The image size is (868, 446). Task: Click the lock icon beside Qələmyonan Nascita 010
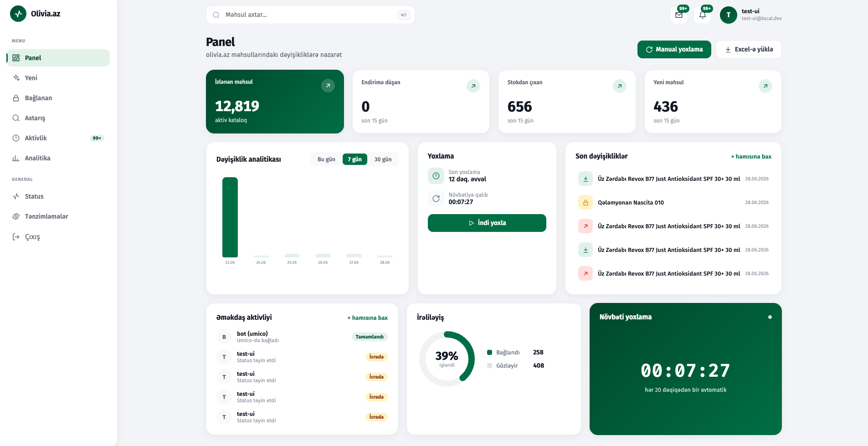586,202
